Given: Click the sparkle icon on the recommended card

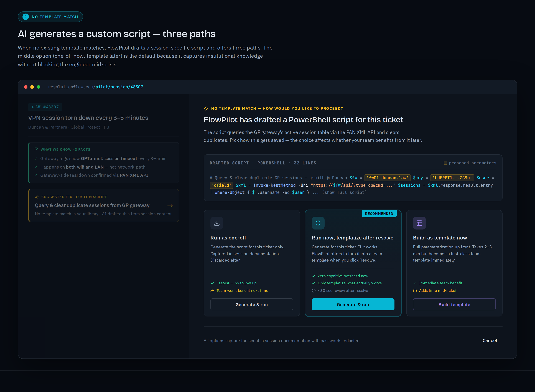Looking at the screenshot, I should click(x=318, y=223).
